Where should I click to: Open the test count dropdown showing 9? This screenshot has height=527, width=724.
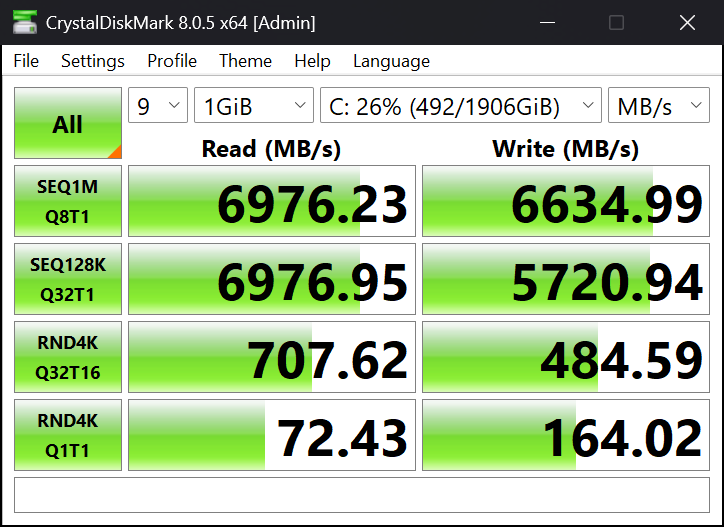coord(158,105)
